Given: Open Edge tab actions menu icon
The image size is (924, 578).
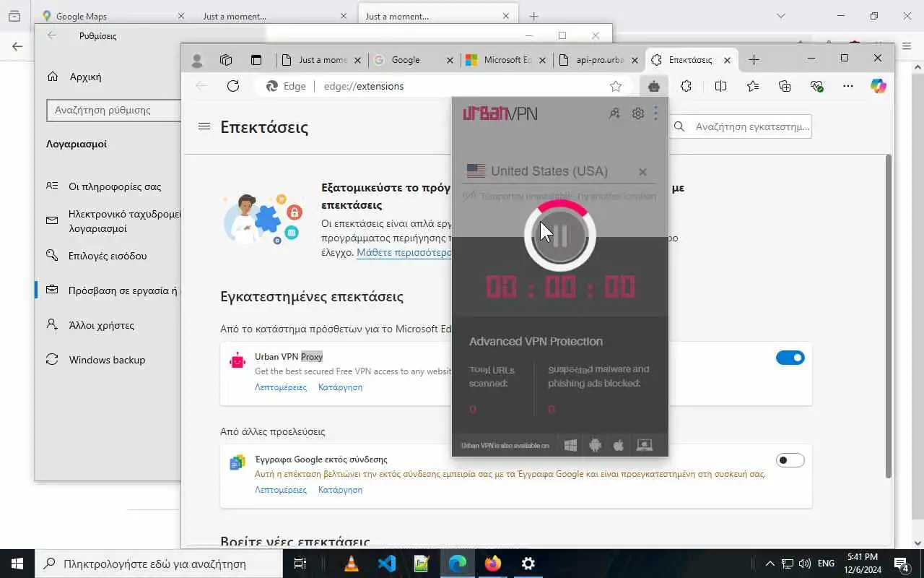Looking at the screenshot, I should [256, 60].
